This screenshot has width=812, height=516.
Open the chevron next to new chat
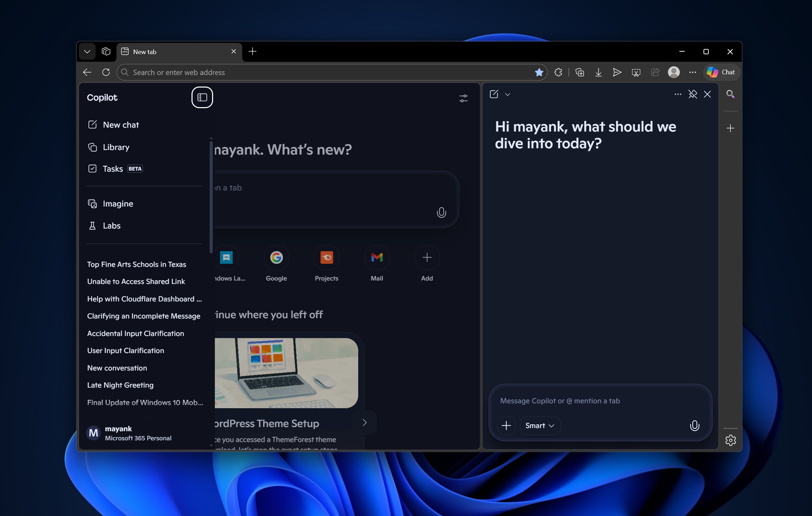pos(508,94)
